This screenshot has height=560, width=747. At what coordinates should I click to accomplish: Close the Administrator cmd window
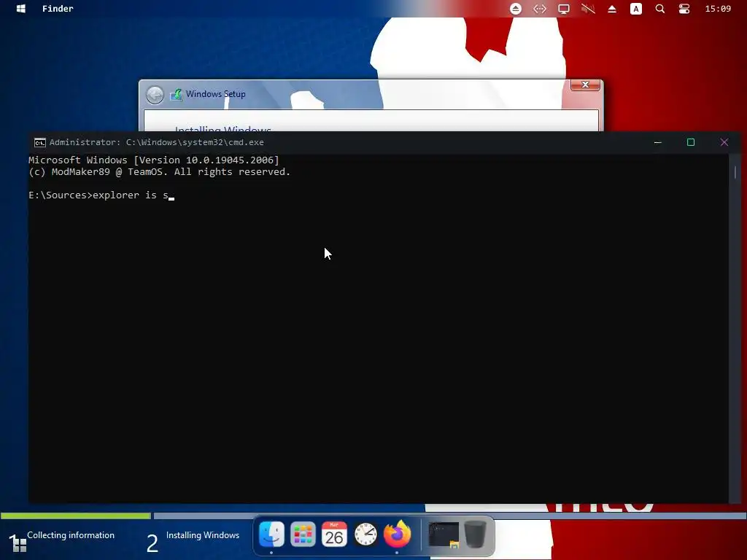(724, 142)
